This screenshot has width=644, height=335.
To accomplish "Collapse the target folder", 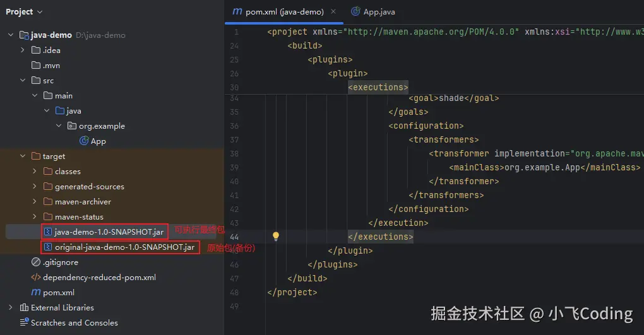I will click(x=23, y=156).
